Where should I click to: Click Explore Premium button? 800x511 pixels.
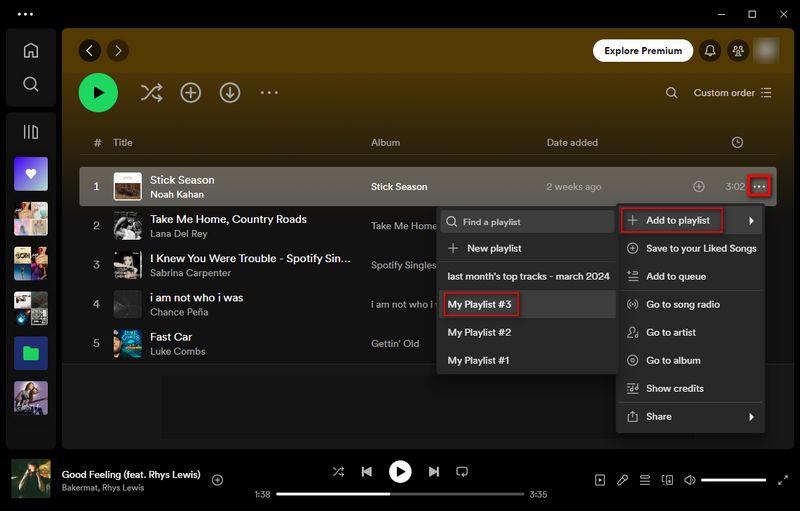click(x=643, y=50)
